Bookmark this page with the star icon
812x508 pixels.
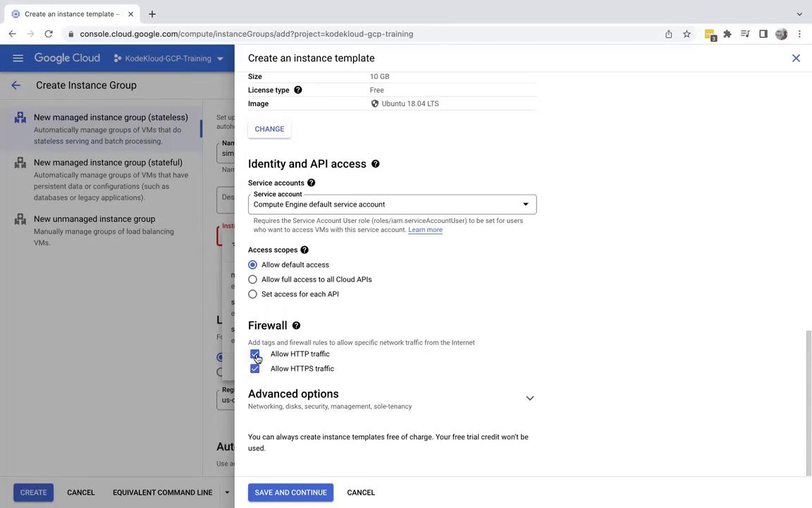tap(687, 34)
